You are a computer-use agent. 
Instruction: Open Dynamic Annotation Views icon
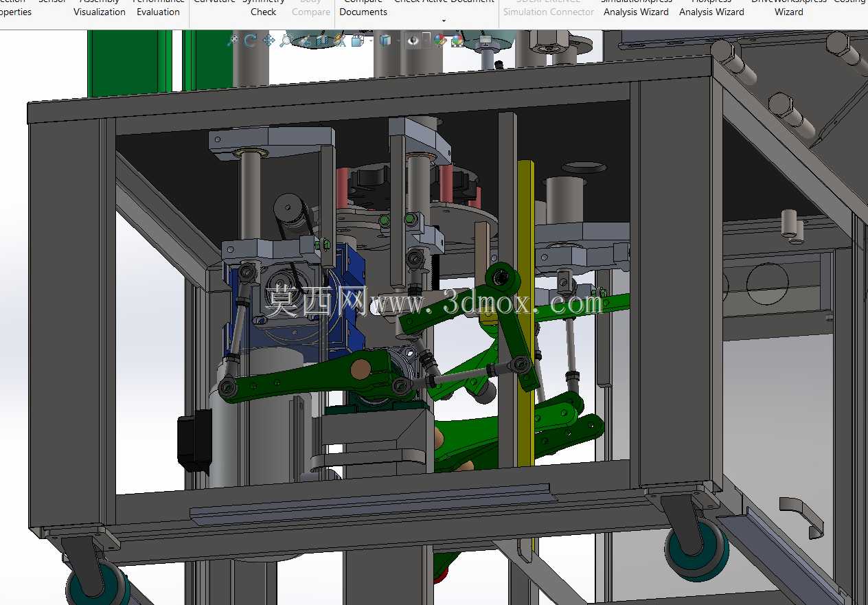[339, 41]
